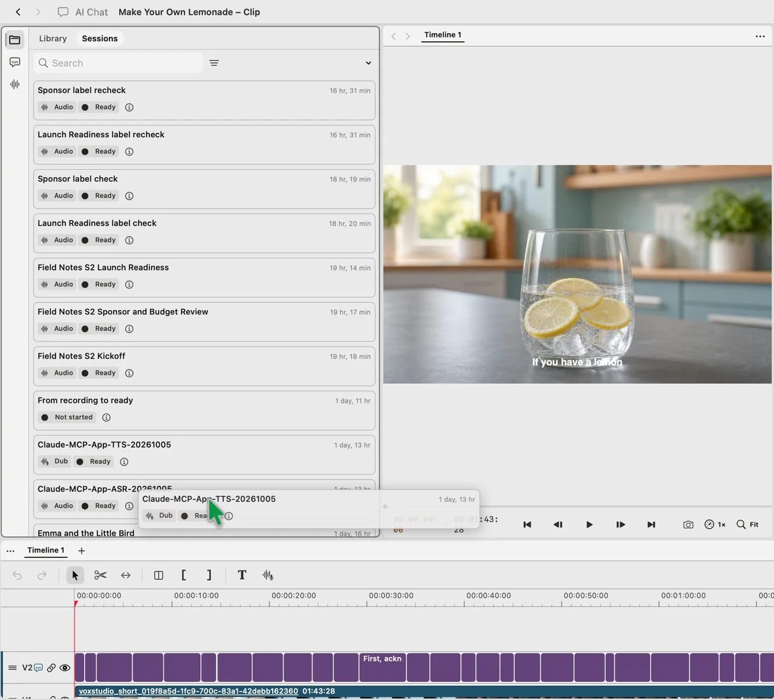
Task: Select the Sessions tab
Action: click(x=100, y=39)
